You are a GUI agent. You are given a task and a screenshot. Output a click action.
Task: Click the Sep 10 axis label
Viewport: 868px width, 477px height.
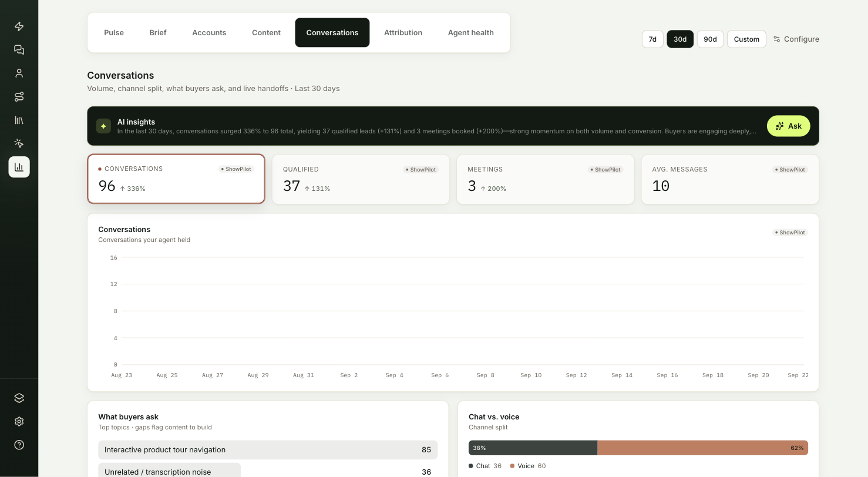(x=531, y=375)
